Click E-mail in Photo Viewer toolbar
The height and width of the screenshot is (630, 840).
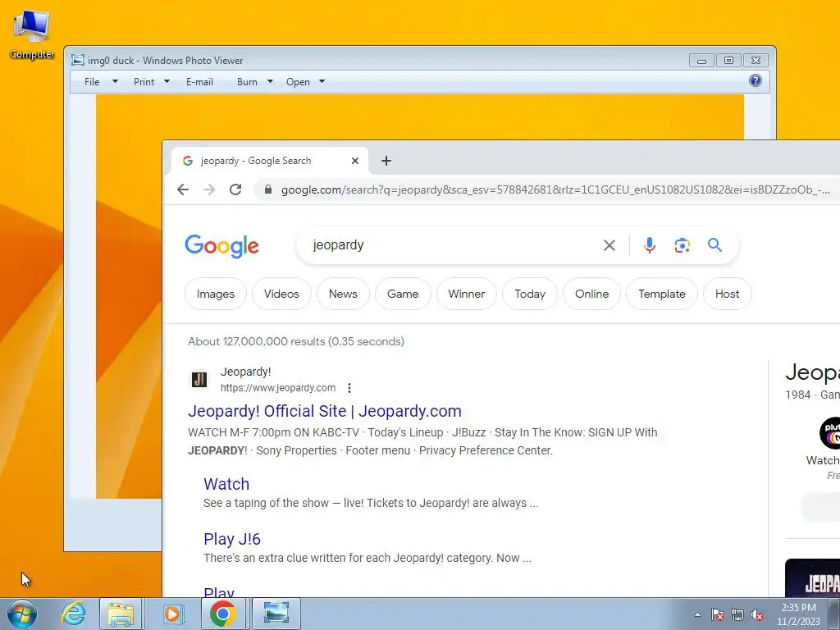coord(199,81)
